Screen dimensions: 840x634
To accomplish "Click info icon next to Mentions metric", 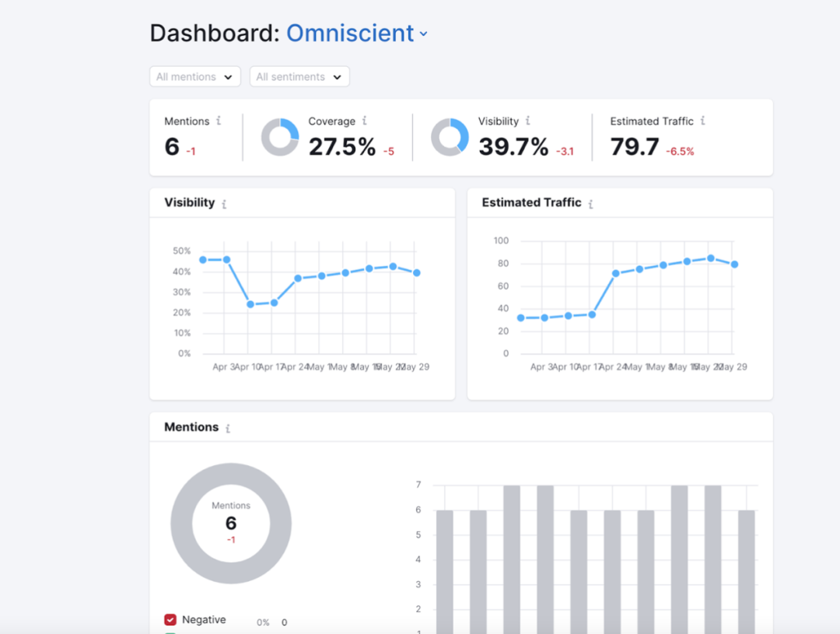I will [219, 121].
